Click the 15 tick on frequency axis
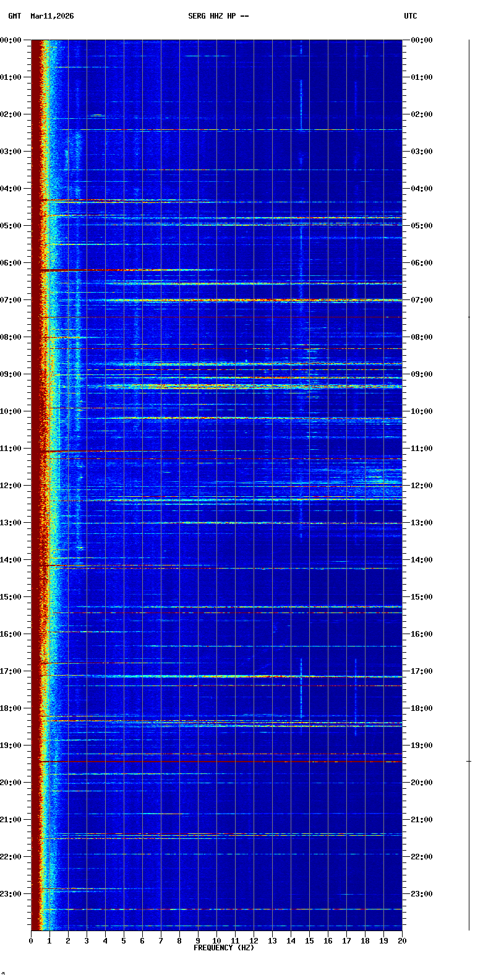Viewport: 496px width, 980px height. click(x=309, y=941)
